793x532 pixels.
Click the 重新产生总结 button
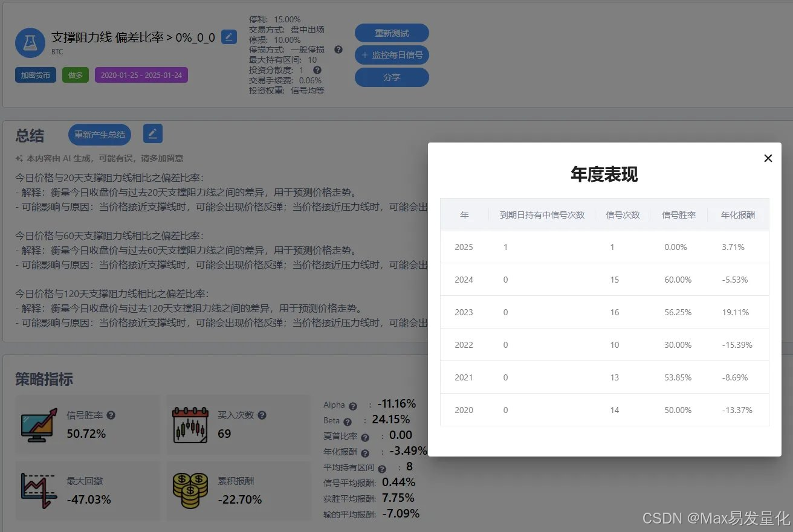[x=100, y=135]
